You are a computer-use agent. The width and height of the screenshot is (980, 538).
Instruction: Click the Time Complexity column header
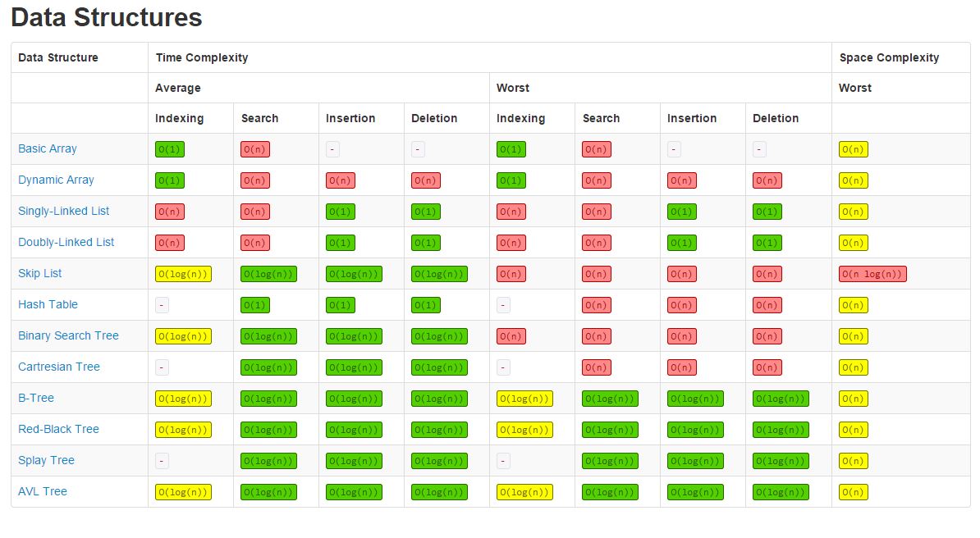(x=202, y=57)
